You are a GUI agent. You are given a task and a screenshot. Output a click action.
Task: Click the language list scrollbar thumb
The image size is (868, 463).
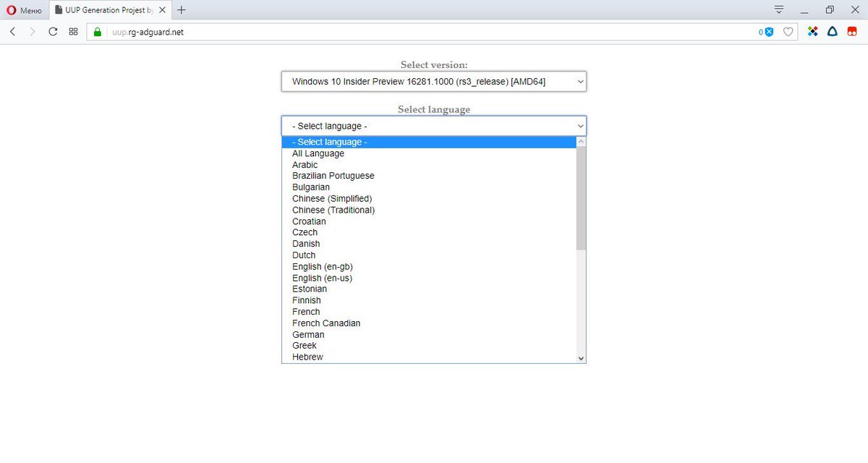tap(581, 198)
